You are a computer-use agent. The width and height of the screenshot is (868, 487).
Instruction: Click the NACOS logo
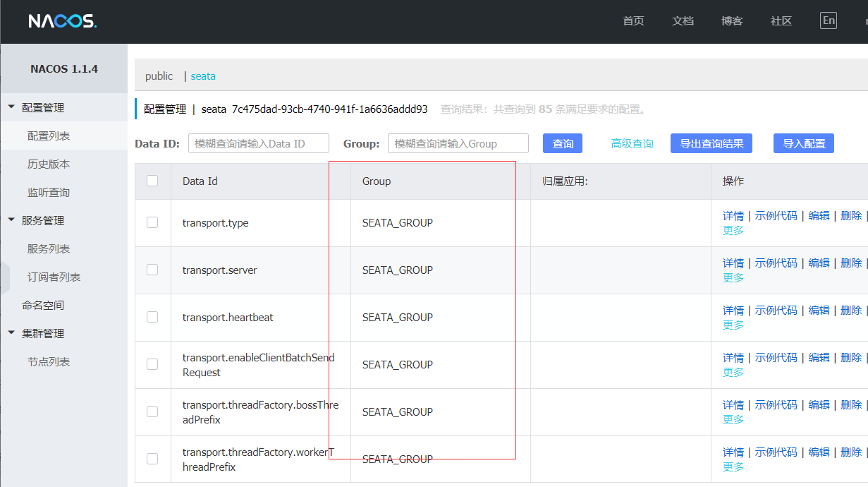[62, 21]
